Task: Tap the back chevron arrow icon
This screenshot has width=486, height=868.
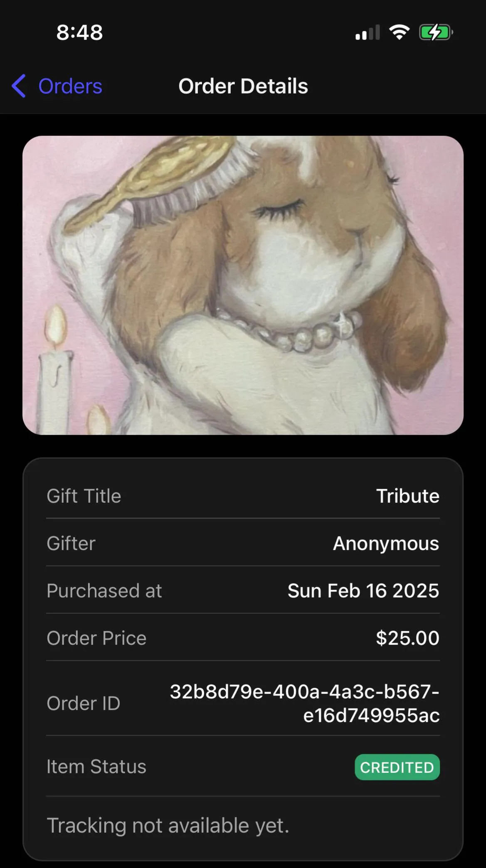Action: 19,86
